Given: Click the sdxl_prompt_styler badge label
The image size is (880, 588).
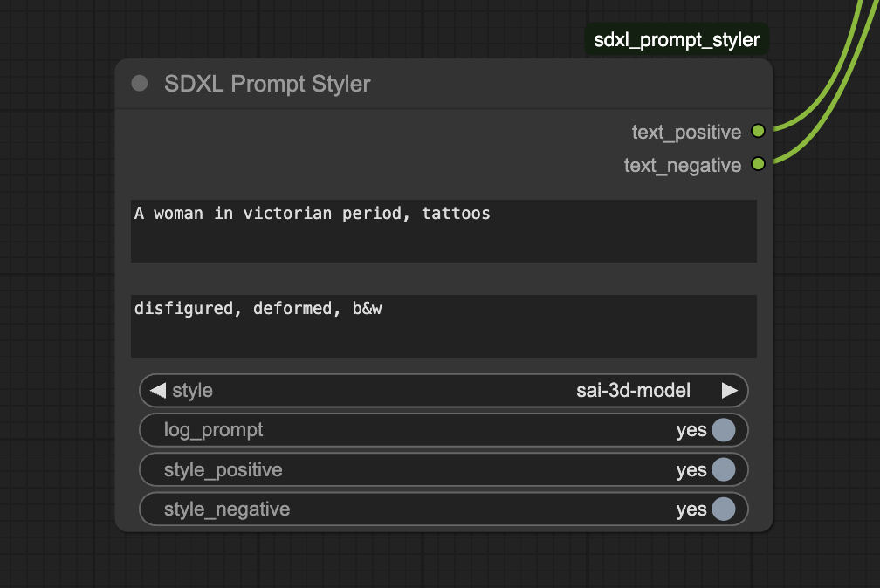Looking at the screenshot, I should [x=677, y=40].
